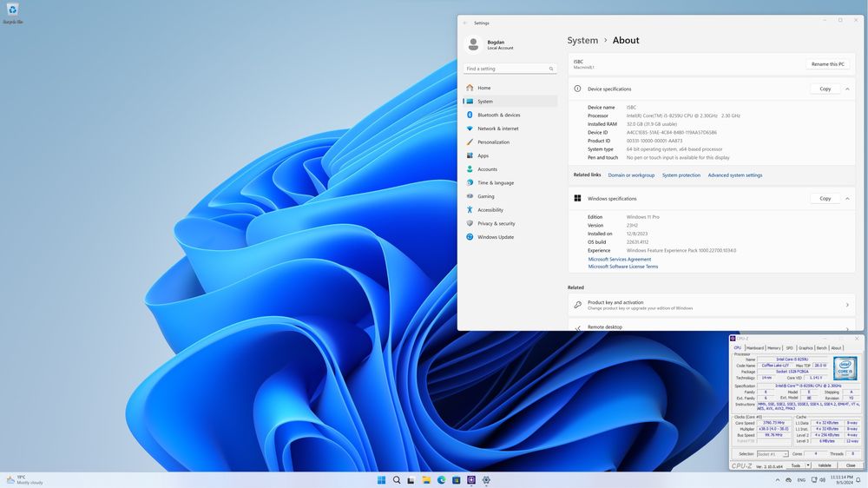Open Gaming settings
Screen dimensions: 868x488
coord(510,196)
